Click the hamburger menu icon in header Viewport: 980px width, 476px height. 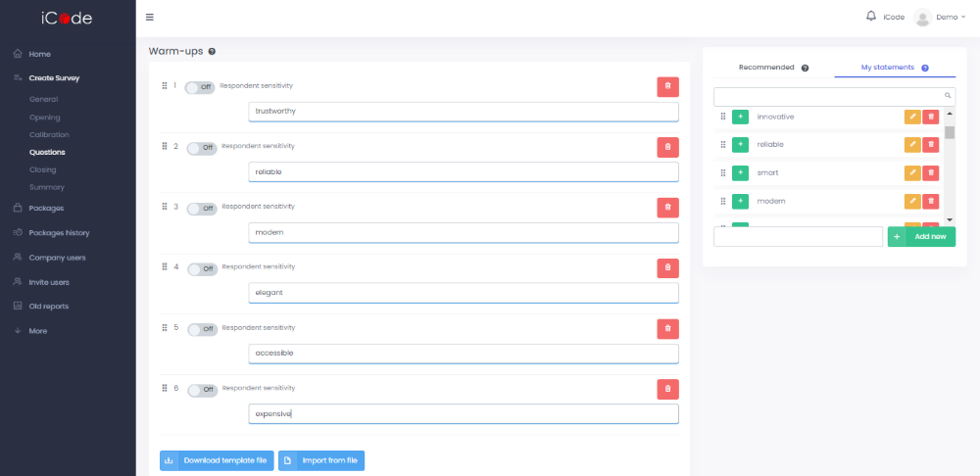[149, 17]
